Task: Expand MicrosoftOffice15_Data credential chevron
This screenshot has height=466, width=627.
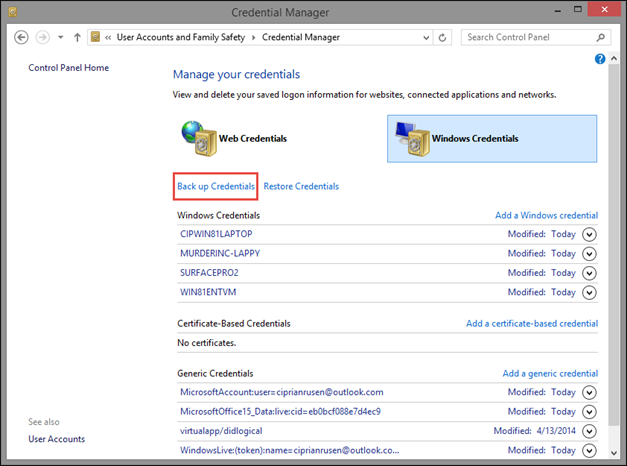Action: (589, 412)
